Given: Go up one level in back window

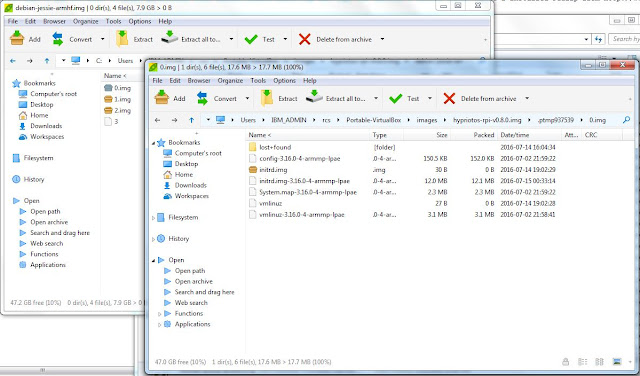Looking at the screenshot, I should click(x=47, y=61).
